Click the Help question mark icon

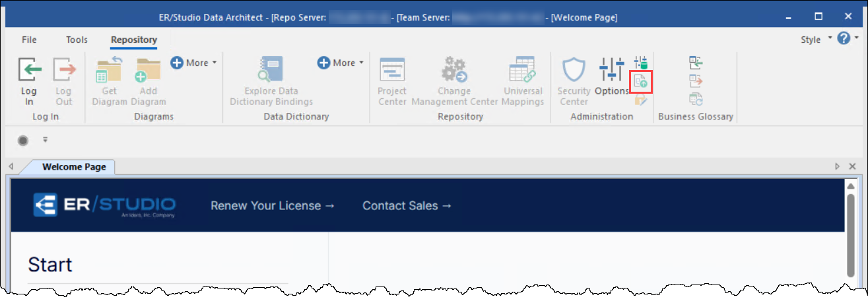[844, 39]
